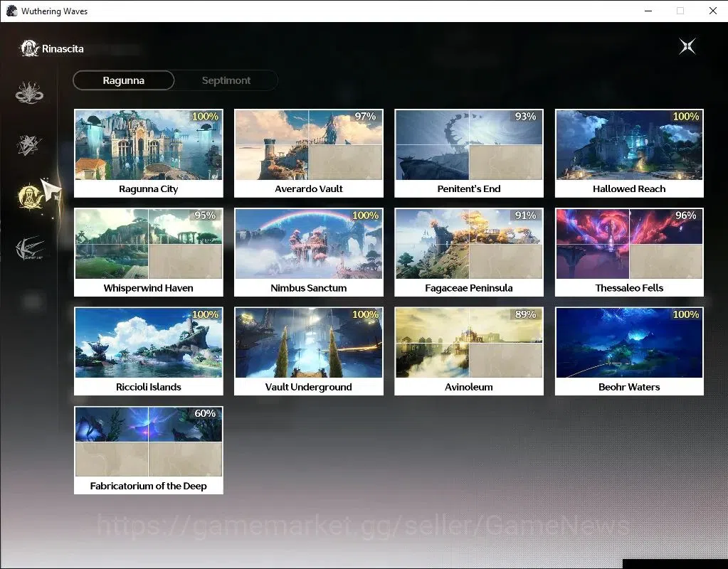Click the 'Fabricatorium of the Deep' label
Viewport: 728px width, 569px height.
pos(149,486)
